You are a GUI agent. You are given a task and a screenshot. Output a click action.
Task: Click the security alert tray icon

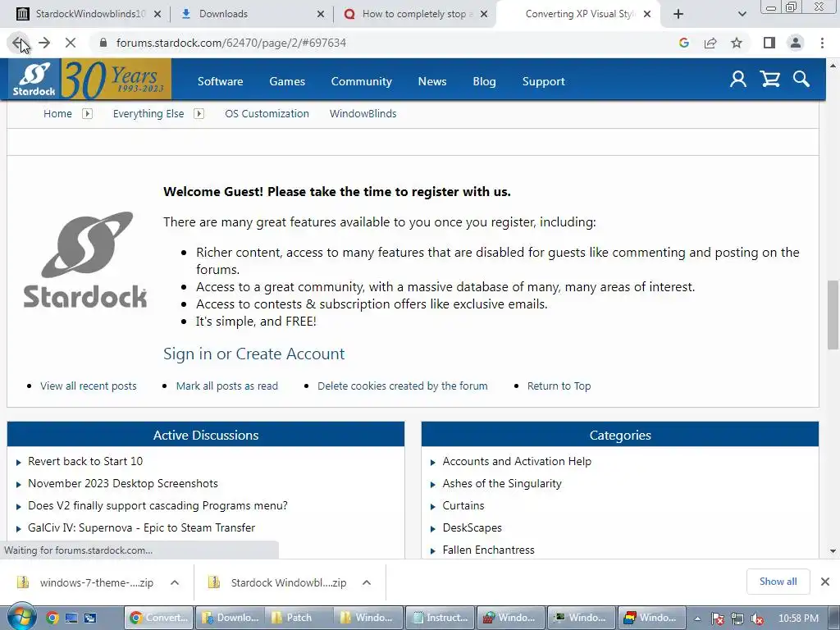click(718, 619)
